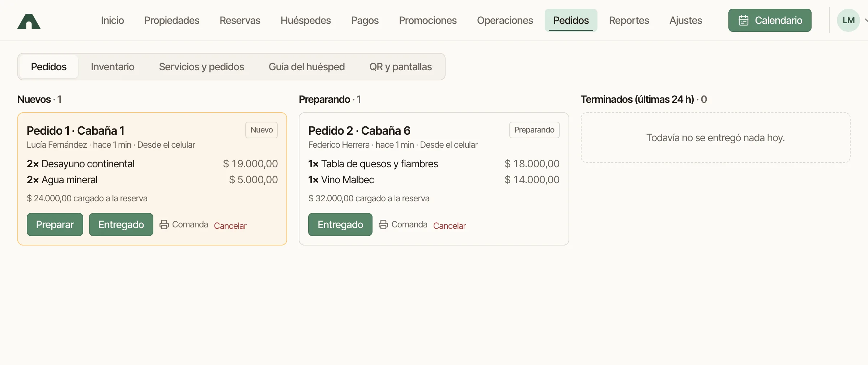
Task: Click Preparar on Pedido 1
Action: coord(55,225)
